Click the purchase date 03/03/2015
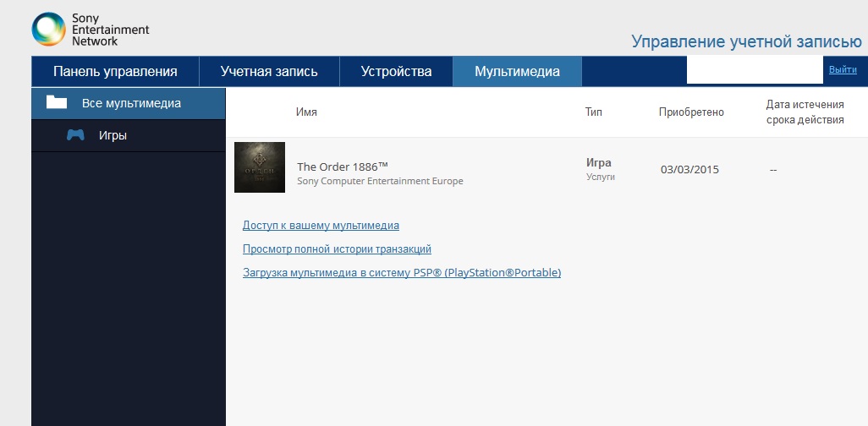Viewport: 868px width, 426px height. [x=689, y=169]
